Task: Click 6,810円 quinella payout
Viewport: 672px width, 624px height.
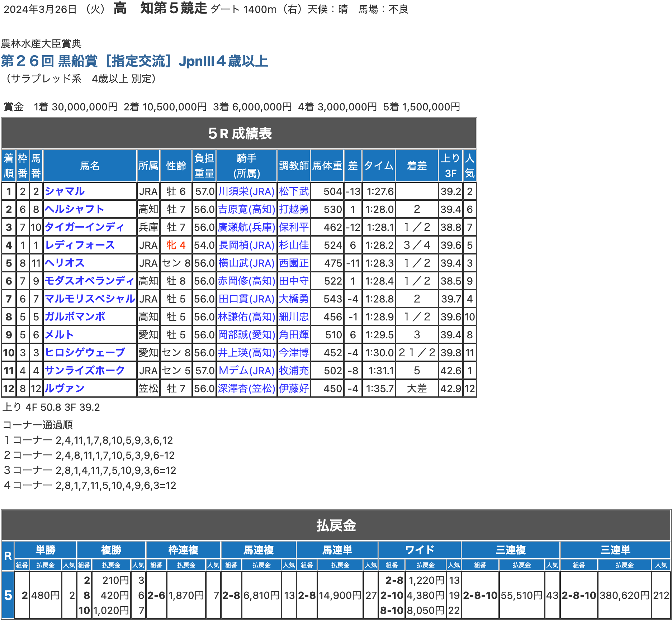Action: [x=261, y=595]
